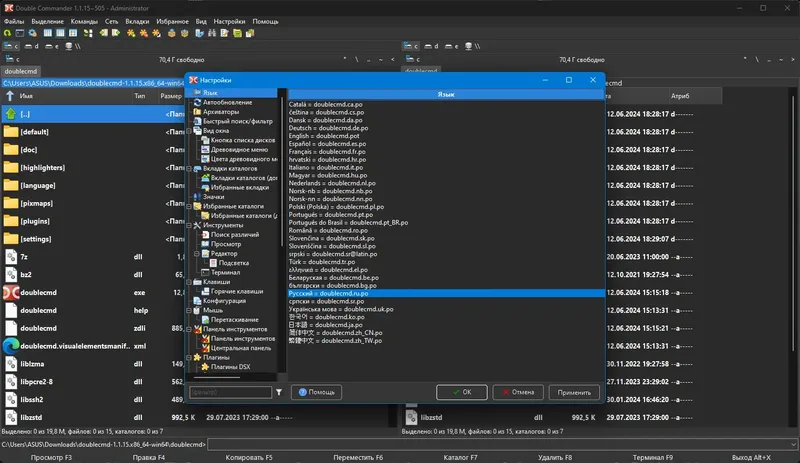
Task: Select doublecmd.visualelementsmanif.. xml file
Action: 92,346
